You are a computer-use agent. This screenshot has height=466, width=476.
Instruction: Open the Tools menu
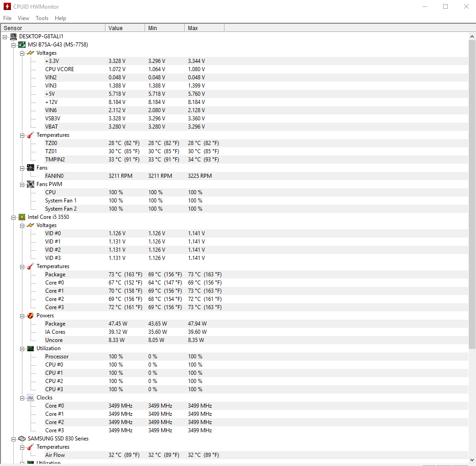pos(42,18)
